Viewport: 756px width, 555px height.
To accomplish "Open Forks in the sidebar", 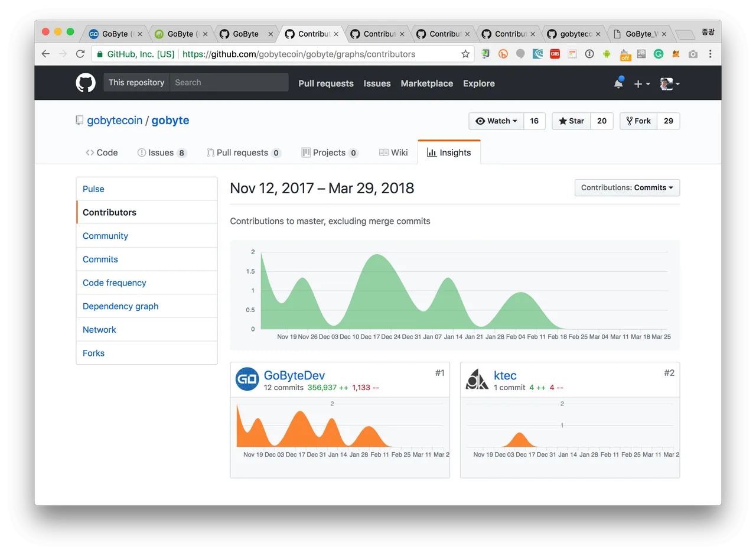I will pos(146,353).
